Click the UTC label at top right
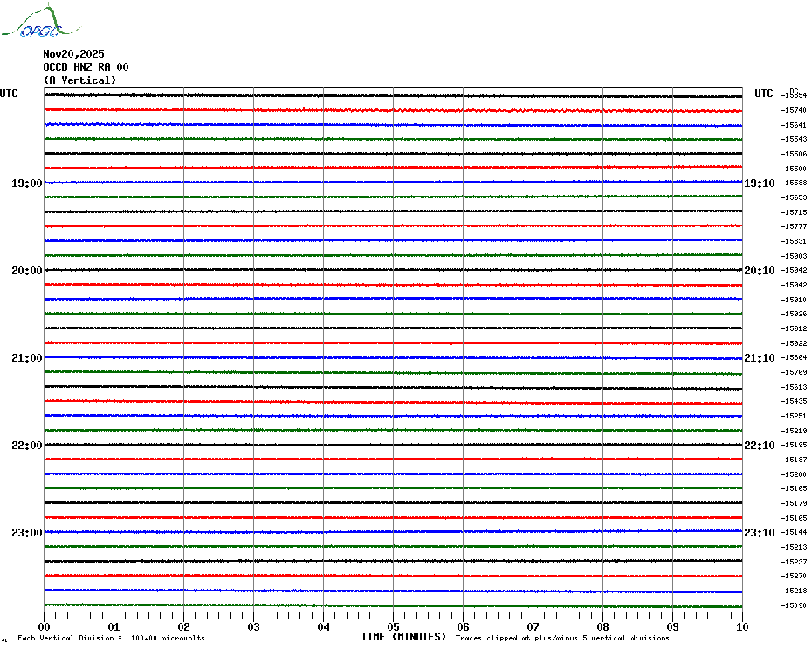 coord(764,93)
